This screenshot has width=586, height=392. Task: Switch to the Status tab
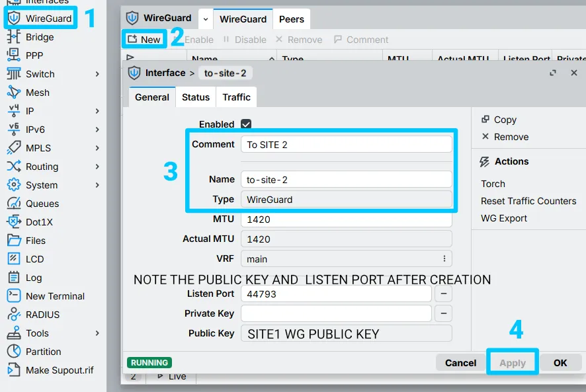click(196, 97)
